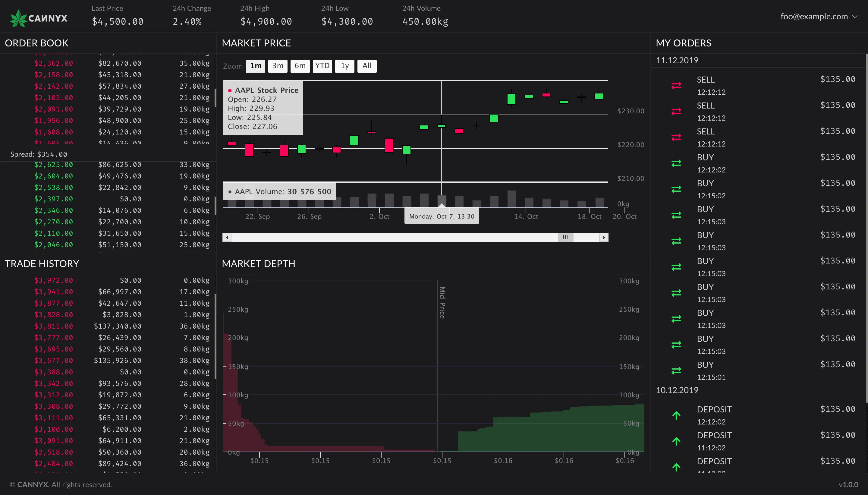Click the chart navigator left arrow
The image size is (868, 495).
pos(227,237)
